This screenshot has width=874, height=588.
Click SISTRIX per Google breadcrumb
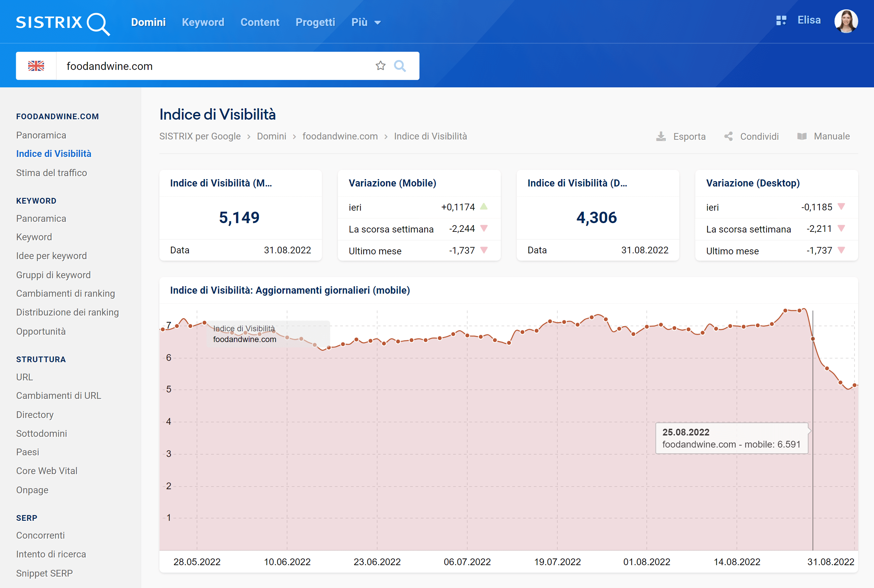click(200, 136)
